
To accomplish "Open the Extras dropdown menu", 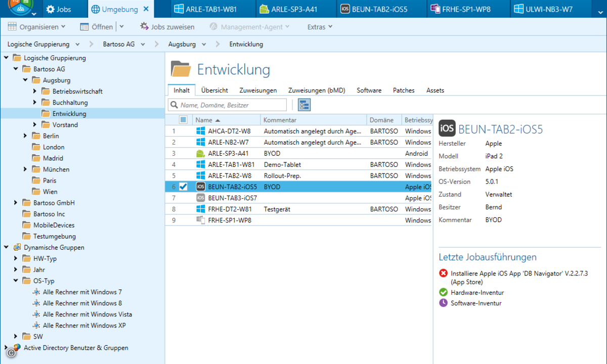I will (320, 27).
